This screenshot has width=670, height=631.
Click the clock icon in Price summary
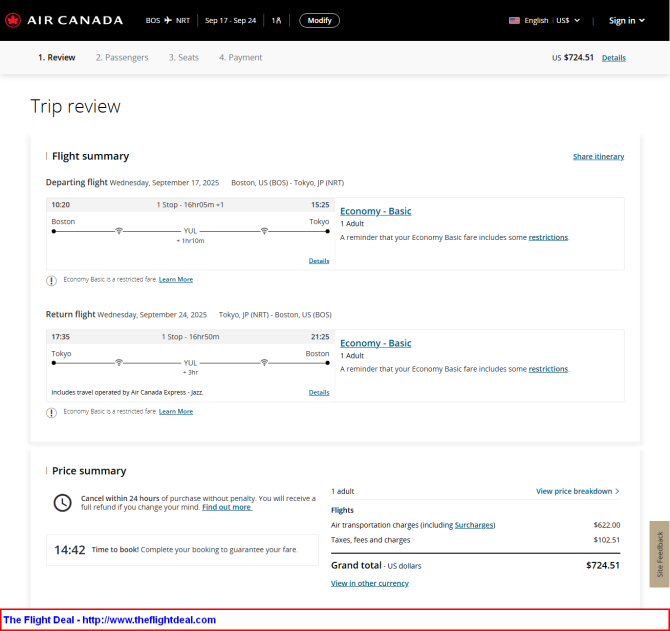62,503
